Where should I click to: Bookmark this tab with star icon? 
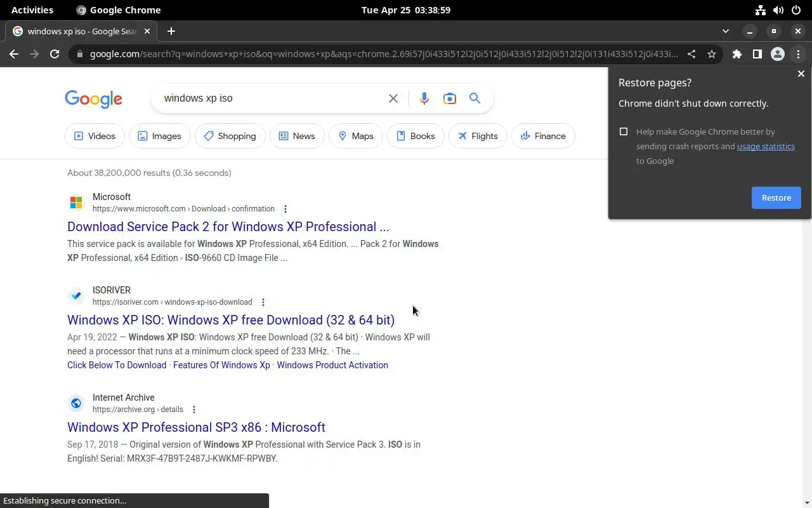tap(712, 54)
